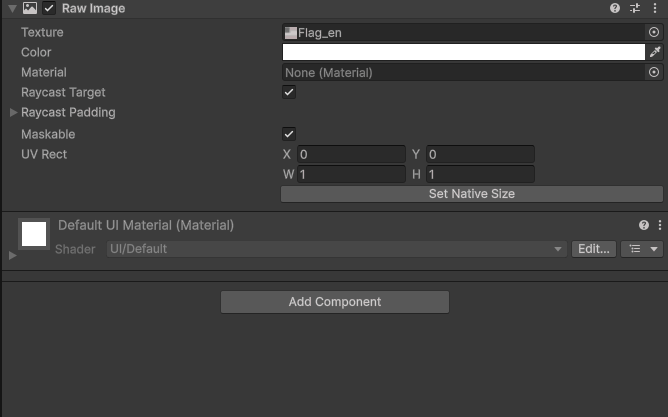
Task: Open the UI/Default Shader dropdown
Action: pos(337,249)
